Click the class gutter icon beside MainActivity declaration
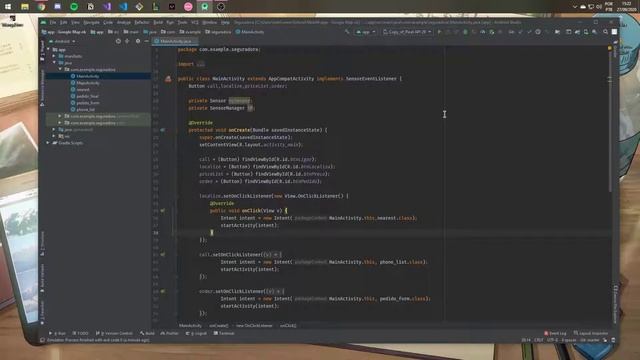The width and height of the screenshot is (640, 360). [x=168, y=79]
